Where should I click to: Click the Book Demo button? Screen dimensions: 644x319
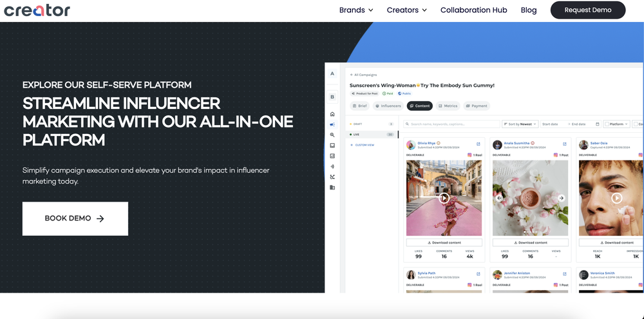point(75,218)
